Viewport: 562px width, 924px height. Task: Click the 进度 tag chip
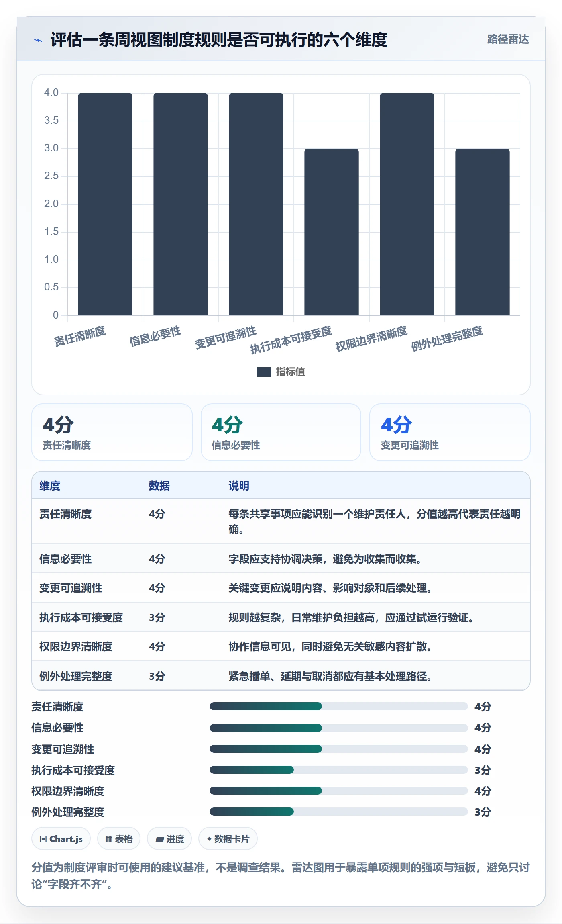pos(169,839)
